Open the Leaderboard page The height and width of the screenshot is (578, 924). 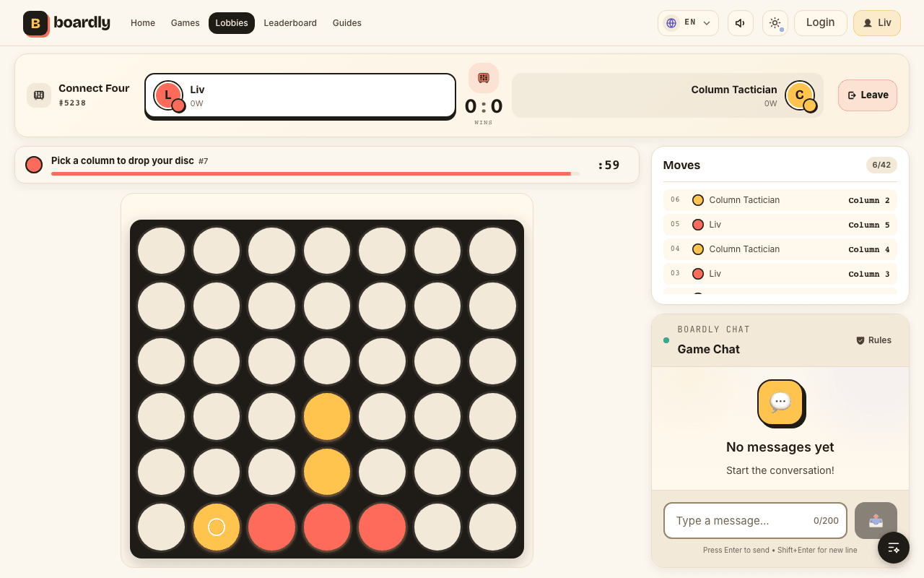click(290, 23)
